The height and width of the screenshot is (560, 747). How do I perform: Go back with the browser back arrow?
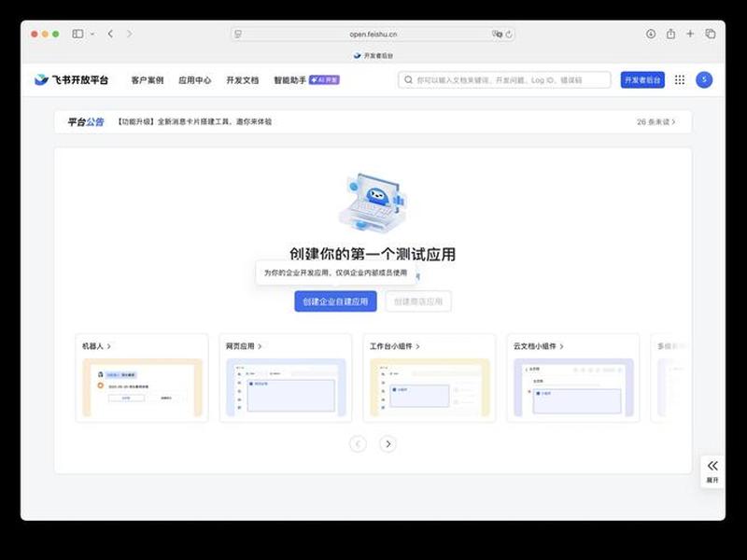tap(110, 34)
